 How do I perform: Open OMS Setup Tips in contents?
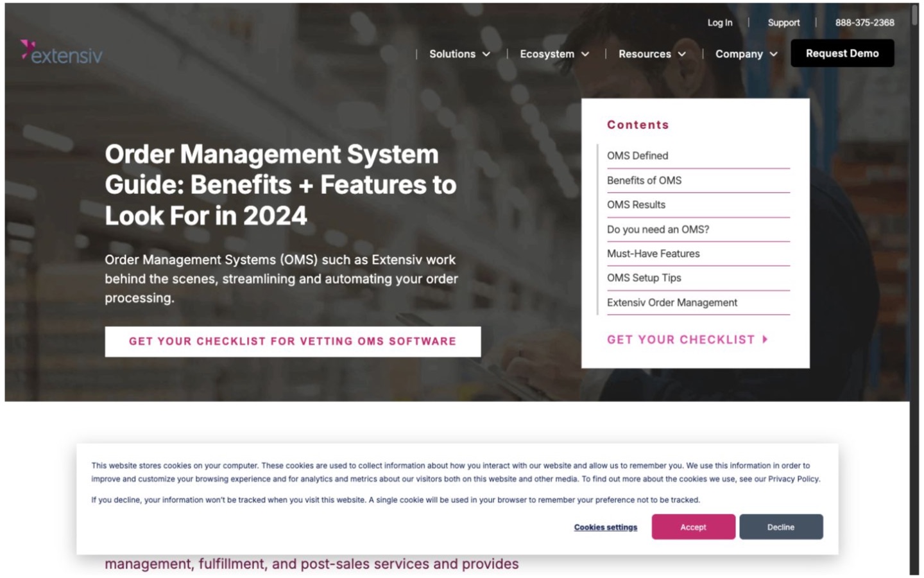644,278
